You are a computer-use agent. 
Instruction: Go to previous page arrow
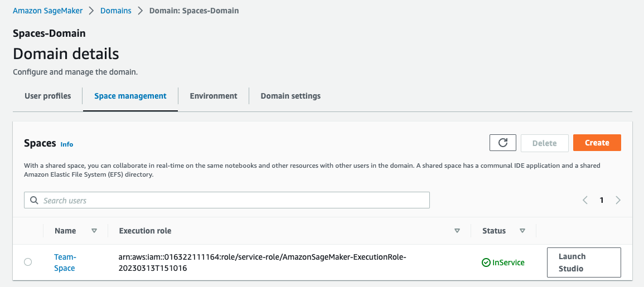pyautogui.click(x=585, y=201)
